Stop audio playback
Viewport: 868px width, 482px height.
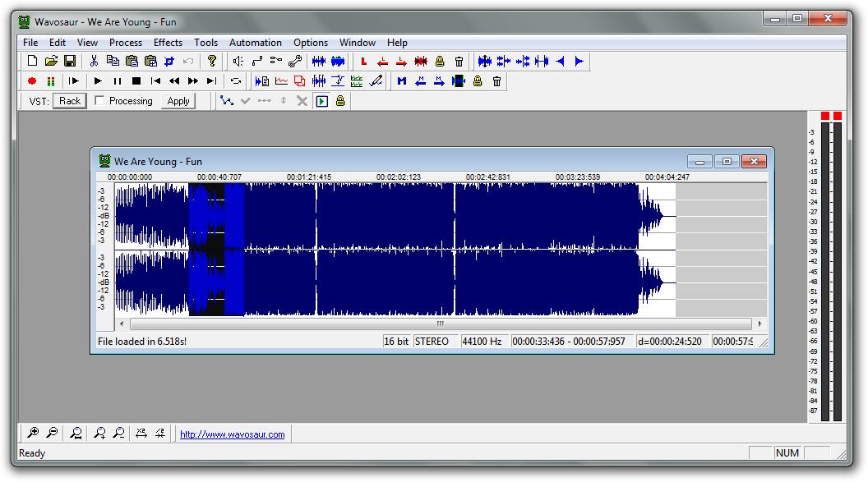point(136,81)
